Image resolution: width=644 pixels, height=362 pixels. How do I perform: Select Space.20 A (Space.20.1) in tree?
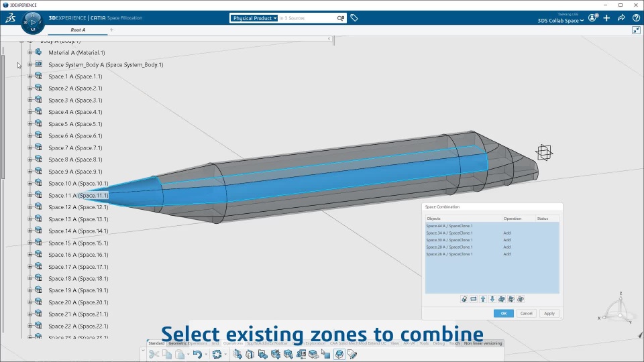click(78, 302)
